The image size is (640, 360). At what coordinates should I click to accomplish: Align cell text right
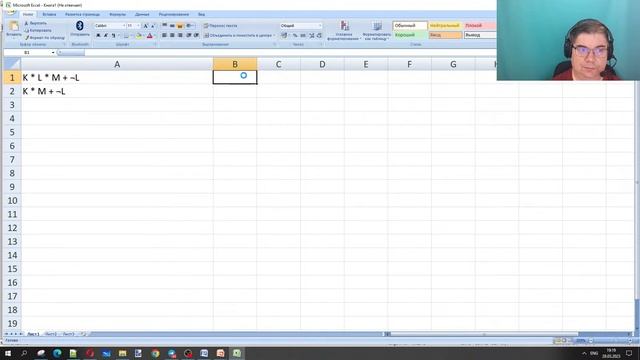(x=180, y=36)
